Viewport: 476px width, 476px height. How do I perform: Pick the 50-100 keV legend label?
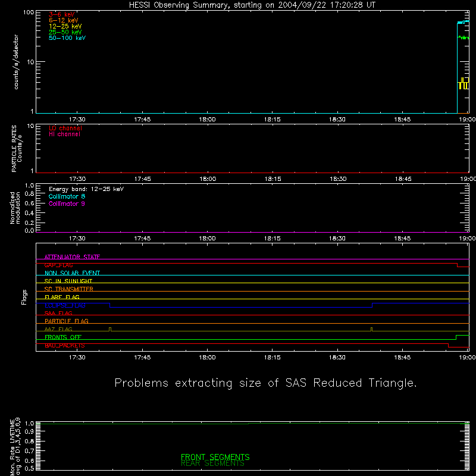(x=67, y=38)
